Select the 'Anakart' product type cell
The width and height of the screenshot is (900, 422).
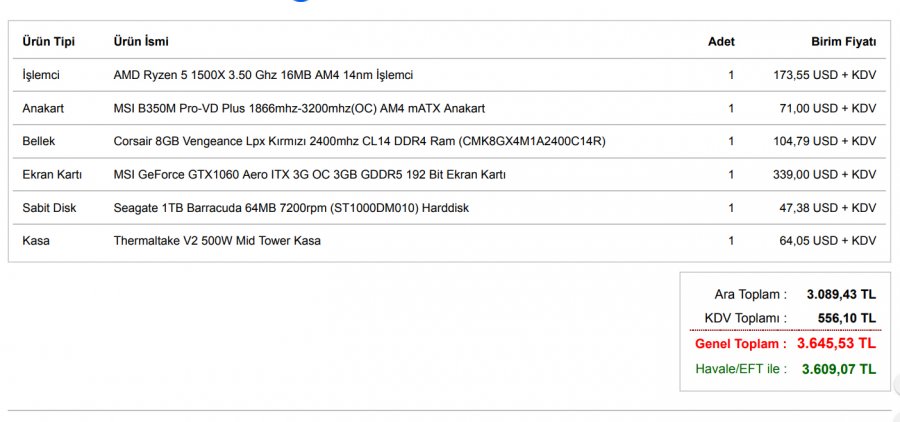[43, 108]
